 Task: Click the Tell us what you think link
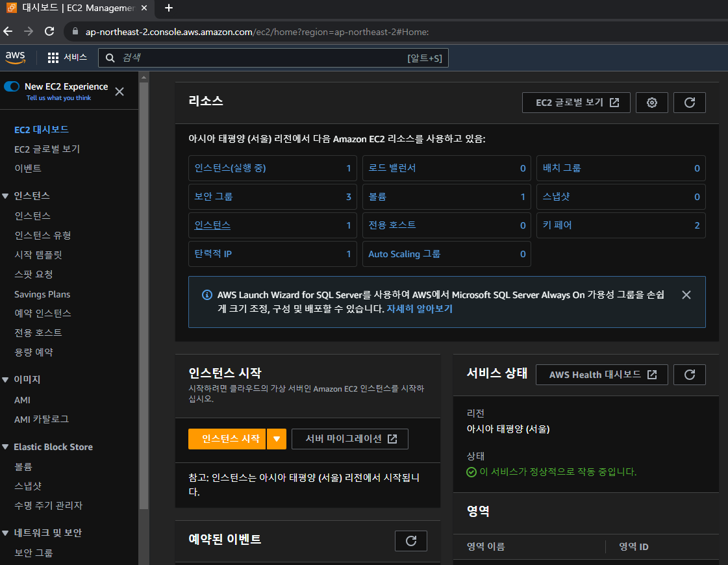(58, 98)
